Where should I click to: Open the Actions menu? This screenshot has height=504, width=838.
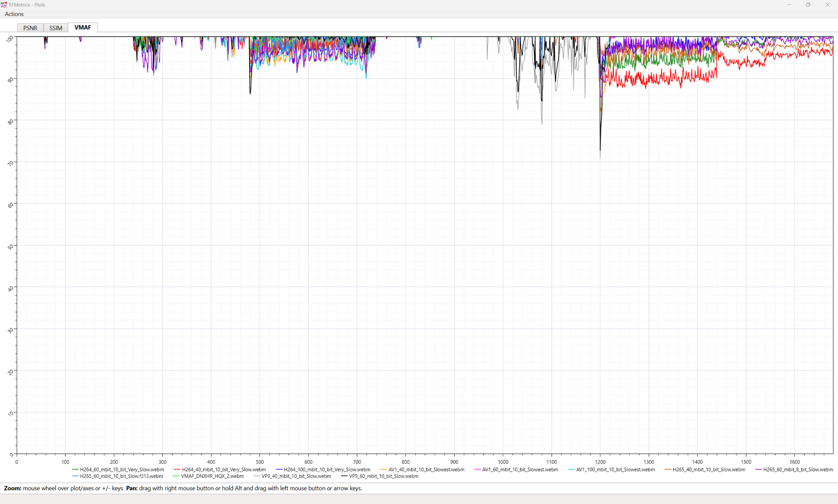pos(14,14)
